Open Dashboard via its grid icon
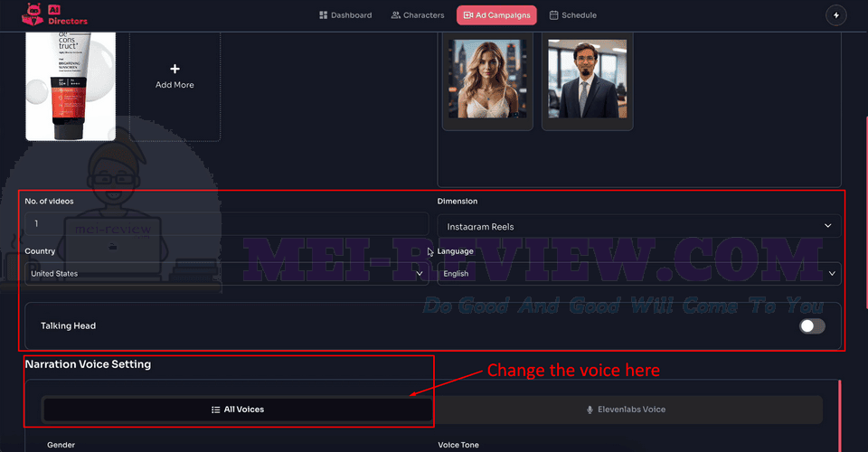This screenshot has width=868, height=452. (x=324, y=15)
